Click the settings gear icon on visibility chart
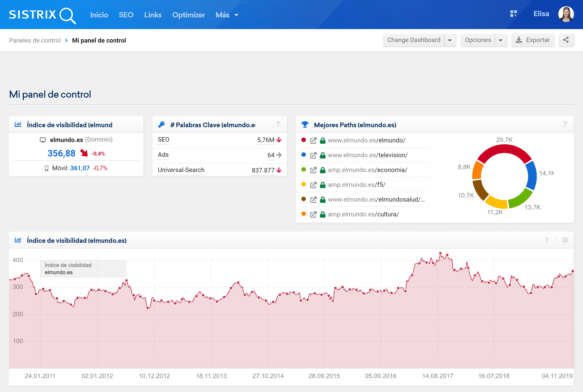Screen dimensions: 583x392 click(565, 240)
